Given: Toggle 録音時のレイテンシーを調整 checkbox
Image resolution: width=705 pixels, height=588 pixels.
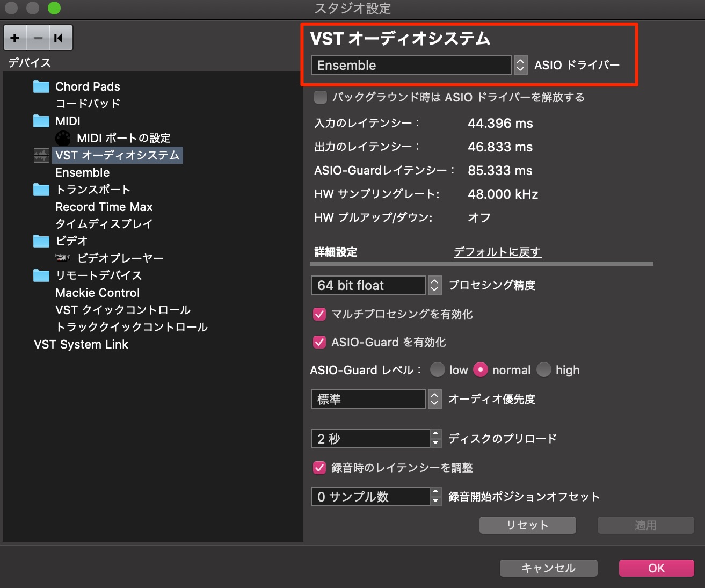Looking at the screenshot, I should (319, 468).
